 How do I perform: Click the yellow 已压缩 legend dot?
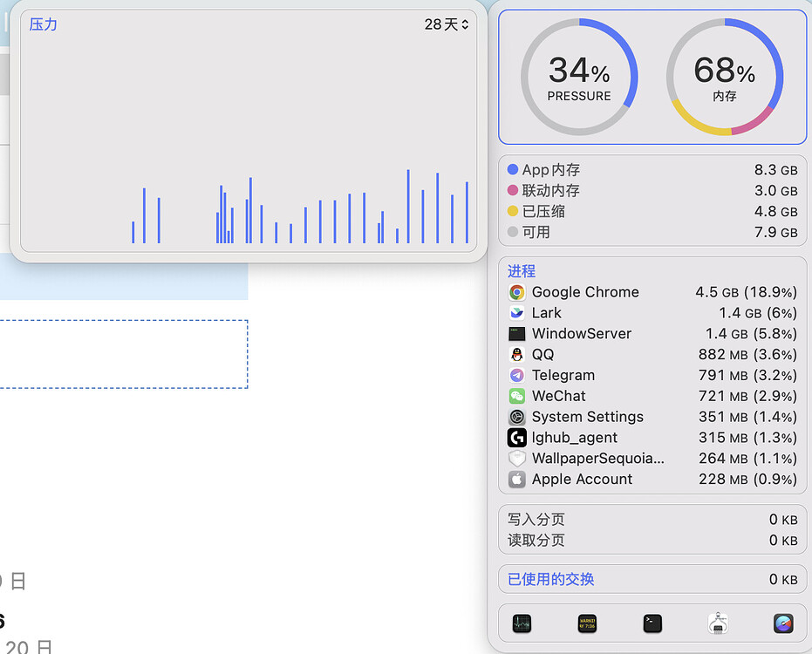click(x=513, y=211)
